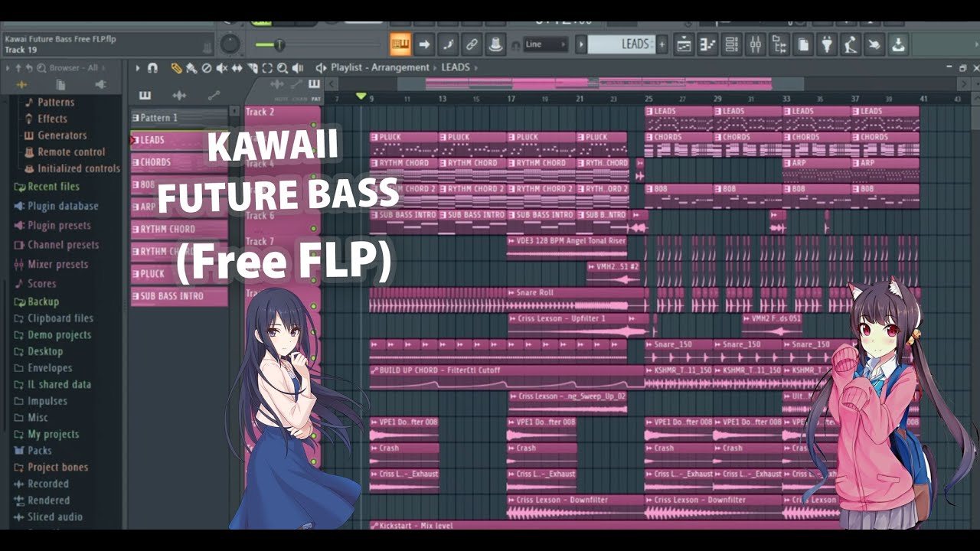Viewport: 980px width, 551px height.
Task: Open the Mixer view button
Action: tap(755, 44)
